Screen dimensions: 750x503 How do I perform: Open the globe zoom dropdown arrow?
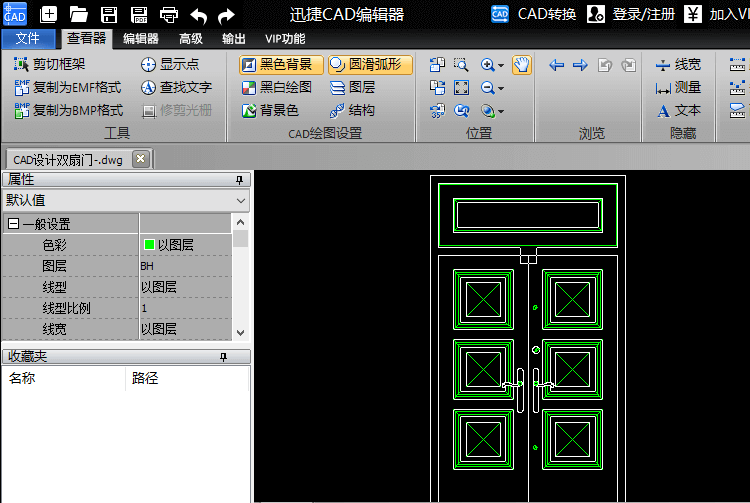501,112
